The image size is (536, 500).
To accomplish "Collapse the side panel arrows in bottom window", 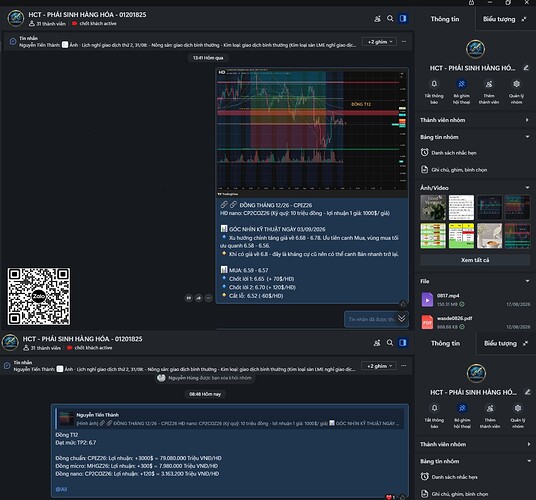I will point(525,343).
